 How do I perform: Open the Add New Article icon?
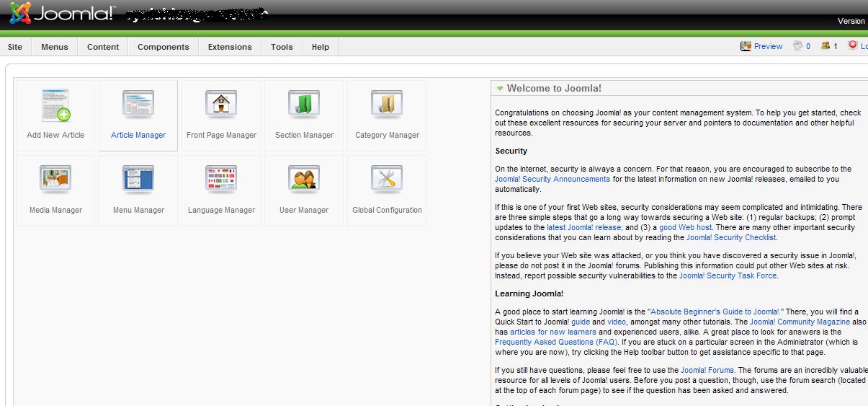coord(55,115)
